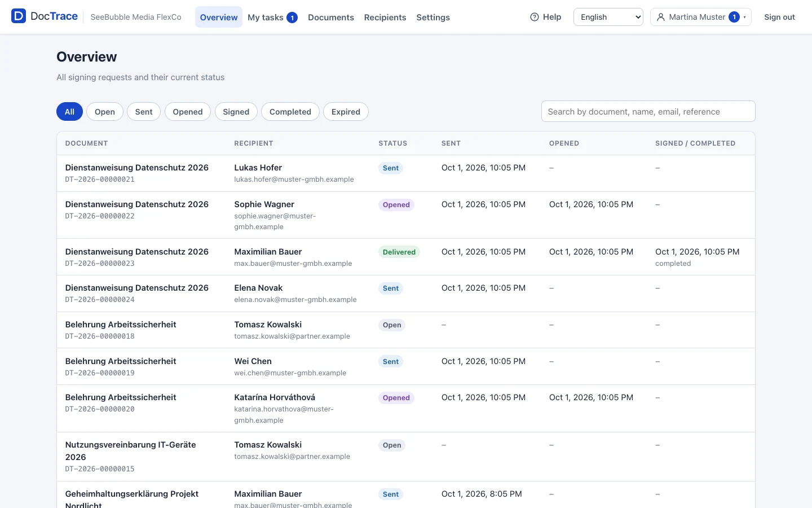Click email wei.chen@muster-gmbh.example
Screen dimensions: 812x508
coord(290,373)
